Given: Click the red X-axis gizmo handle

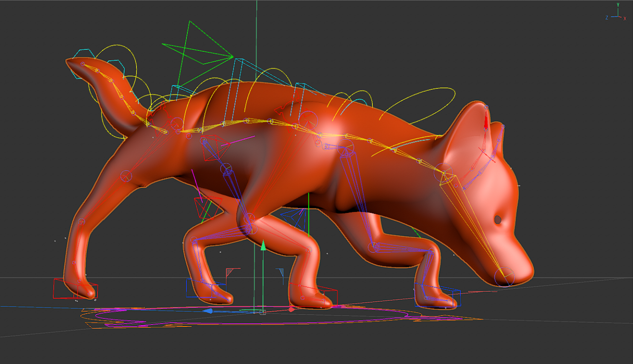Looking at the screenshot, I should 292,309.
